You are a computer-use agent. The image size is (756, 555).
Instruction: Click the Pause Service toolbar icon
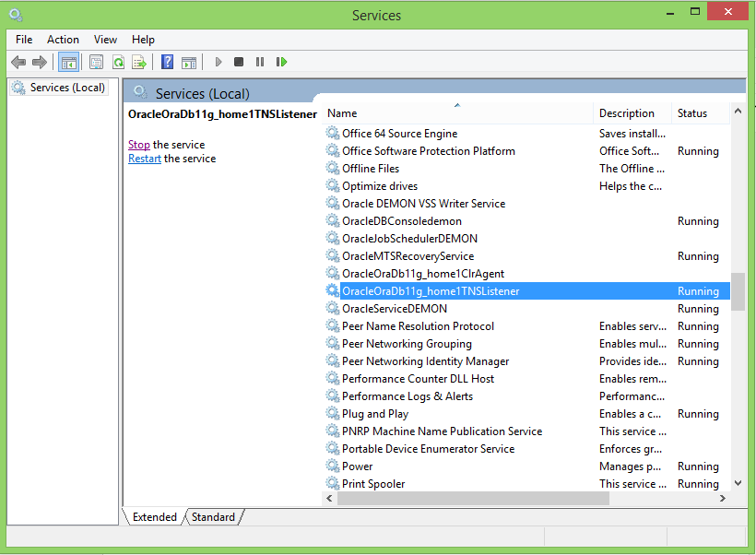(260, 62)
